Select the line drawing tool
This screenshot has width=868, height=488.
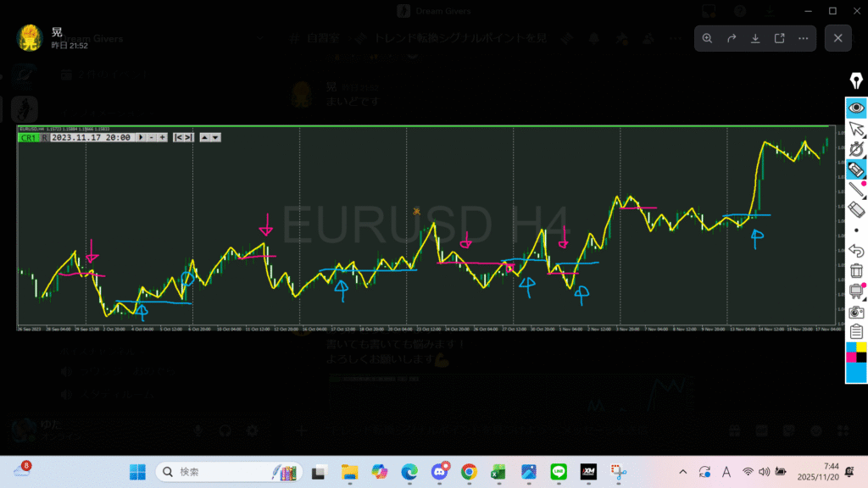[x=856, y=188]
